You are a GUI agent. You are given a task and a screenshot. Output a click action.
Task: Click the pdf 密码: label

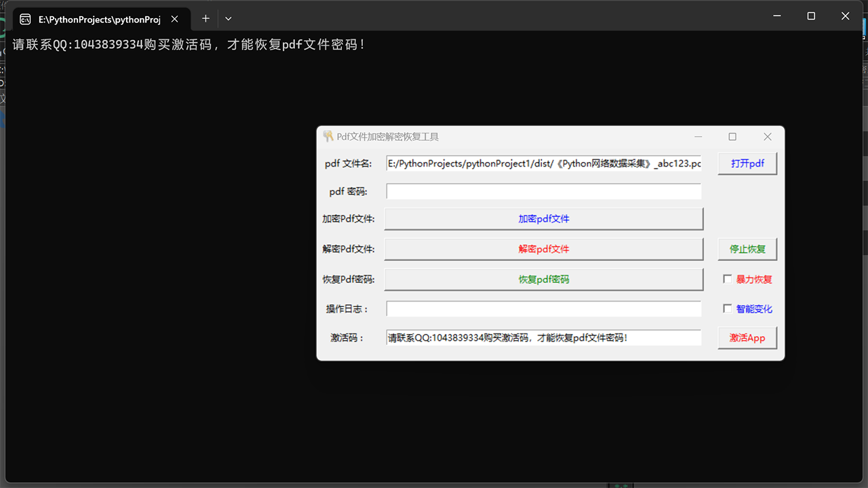pos(348,191)
